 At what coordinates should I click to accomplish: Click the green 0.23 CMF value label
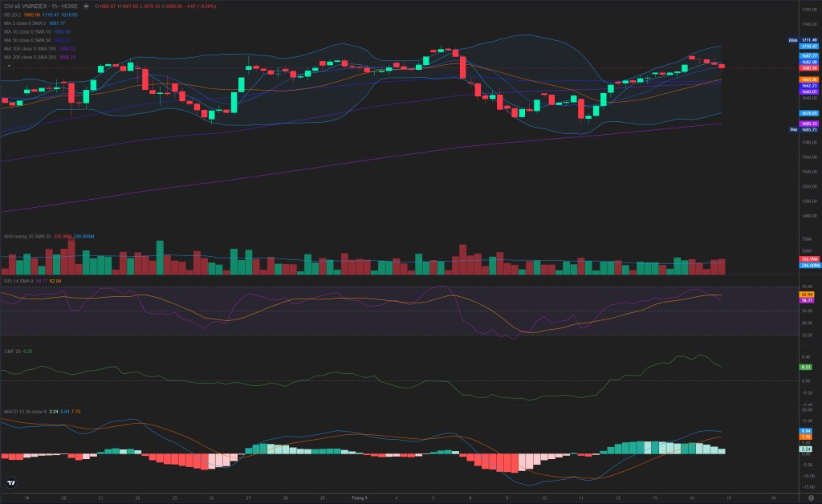(806, 367)
